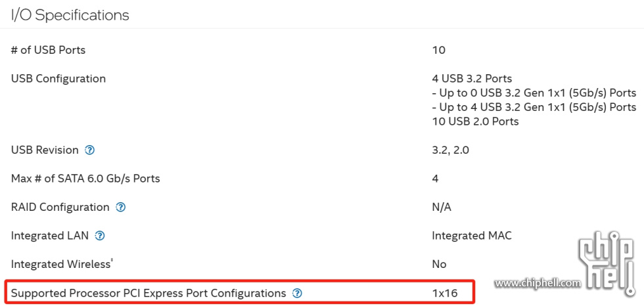Select the USB Configuration label

tap(58, 78)
